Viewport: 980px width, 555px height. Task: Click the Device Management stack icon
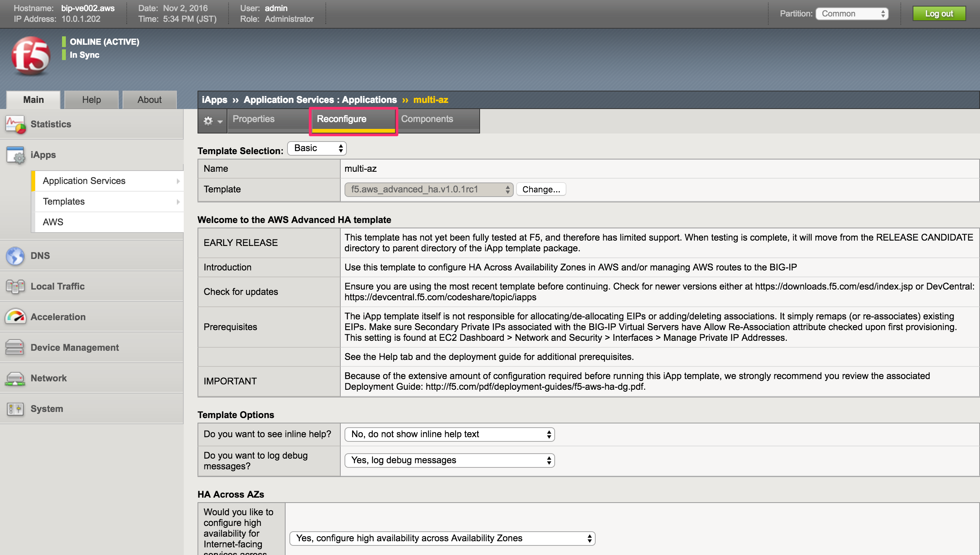pos(15,348)
